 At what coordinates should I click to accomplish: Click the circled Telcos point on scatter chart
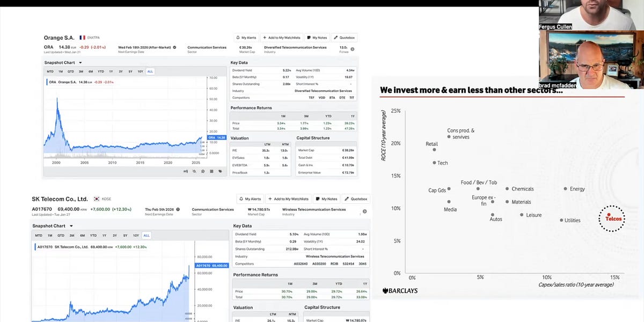(x=612, y=218)
